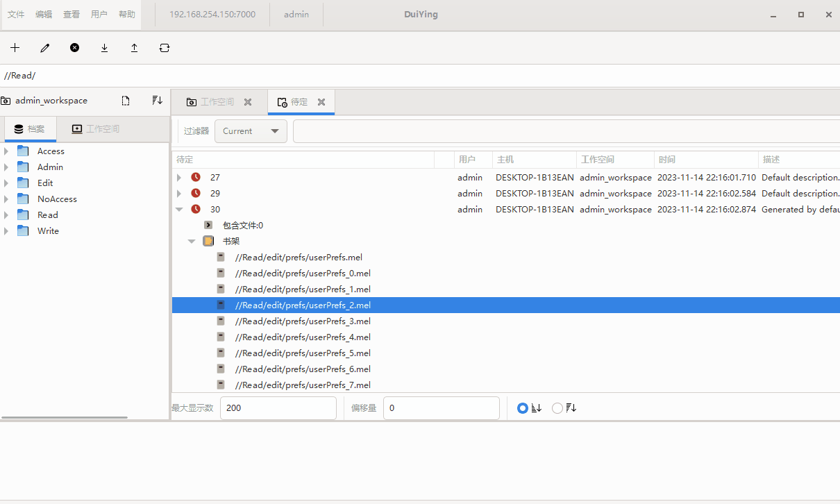Expand the Access folder in tree
Image resolution: width=840 pixels, height=504 pixels.
click(x=6, y=151)
